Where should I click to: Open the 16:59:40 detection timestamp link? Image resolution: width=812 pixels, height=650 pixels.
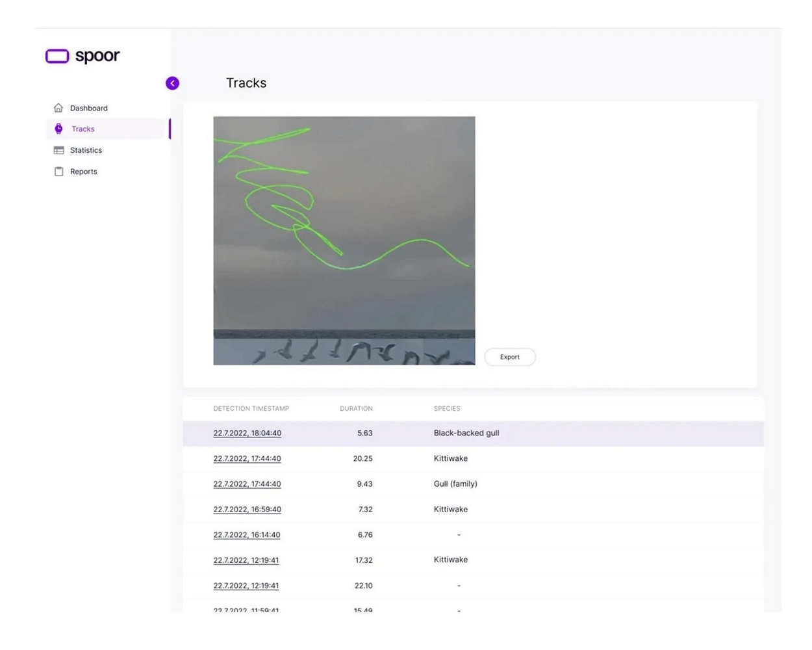pos(247,510)
